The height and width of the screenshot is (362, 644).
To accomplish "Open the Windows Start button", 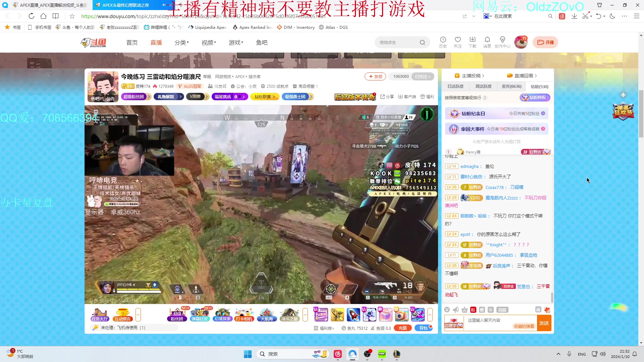I will (248, 354).
